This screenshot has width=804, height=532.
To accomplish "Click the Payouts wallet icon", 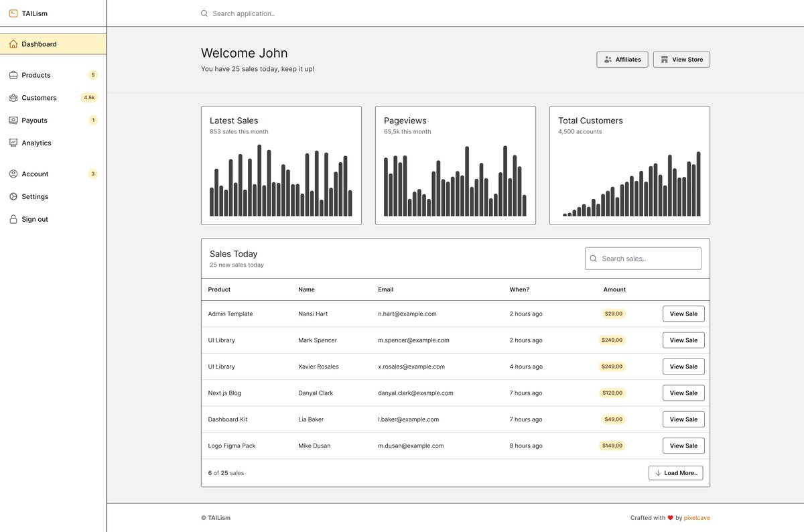I will pyautogui.click(x=14, y=120).
